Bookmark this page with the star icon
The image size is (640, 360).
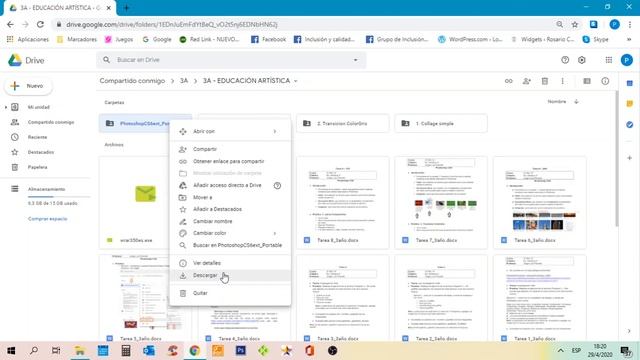pyautogui.click(x=575, y=24)
